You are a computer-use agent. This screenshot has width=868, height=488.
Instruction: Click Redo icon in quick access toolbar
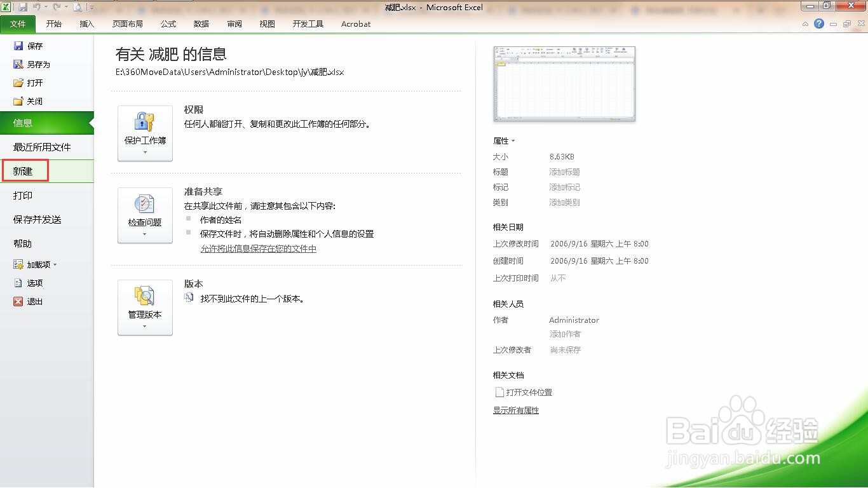click(x=57, y=7)
